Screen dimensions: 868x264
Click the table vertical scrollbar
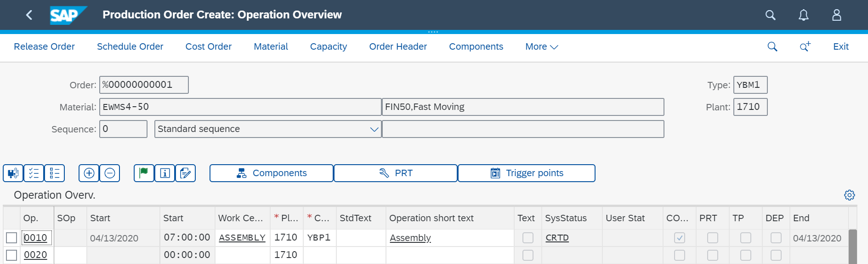coord(852,247)
